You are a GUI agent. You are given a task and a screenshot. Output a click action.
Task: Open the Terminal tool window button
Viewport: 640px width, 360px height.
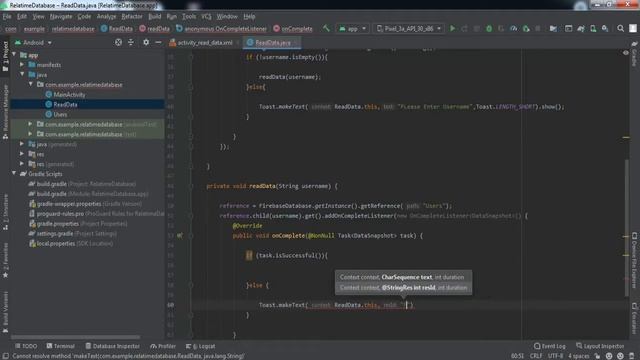pos(60,346)
